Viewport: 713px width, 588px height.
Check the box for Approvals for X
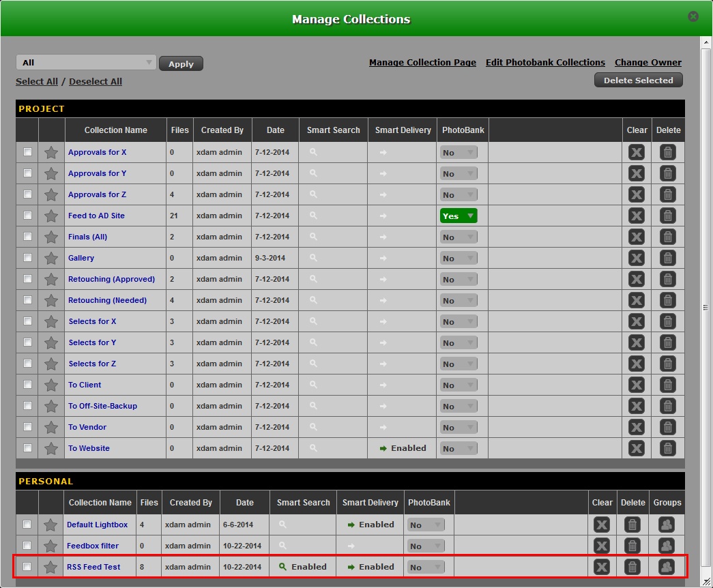click(27, 152)
